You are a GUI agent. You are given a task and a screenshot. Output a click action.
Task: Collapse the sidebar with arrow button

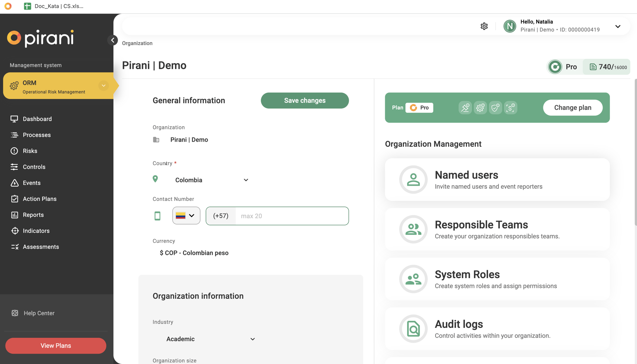point(113,40)
